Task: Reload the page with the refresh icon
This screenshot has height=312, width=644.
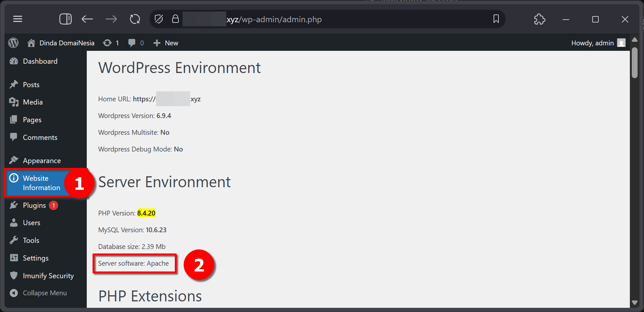Action: click(135, 19)
